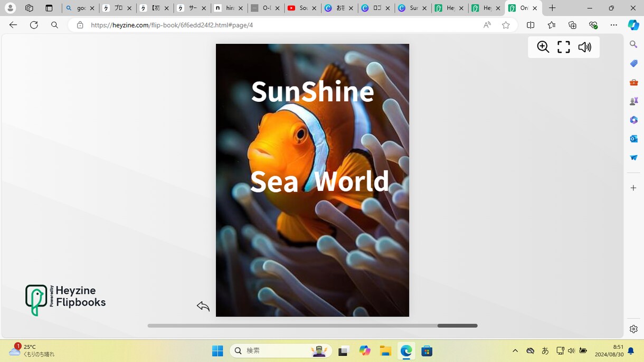Image resolution: width=644 pixels, height=362 pixels.
Task: Open File Explorer from the taskbar
Action: pyautogui.click(x=385, y=351)
